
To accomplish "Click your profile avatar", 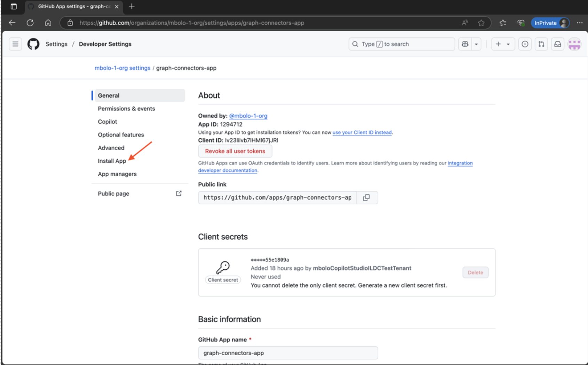I will tap(574, 44).
